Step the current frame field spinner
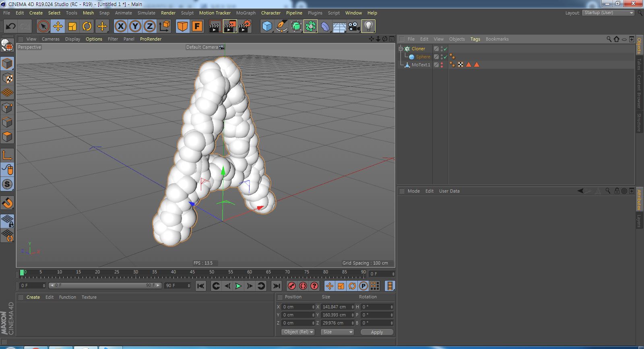The width and height of the screenshot is (644, 349). 393,274
